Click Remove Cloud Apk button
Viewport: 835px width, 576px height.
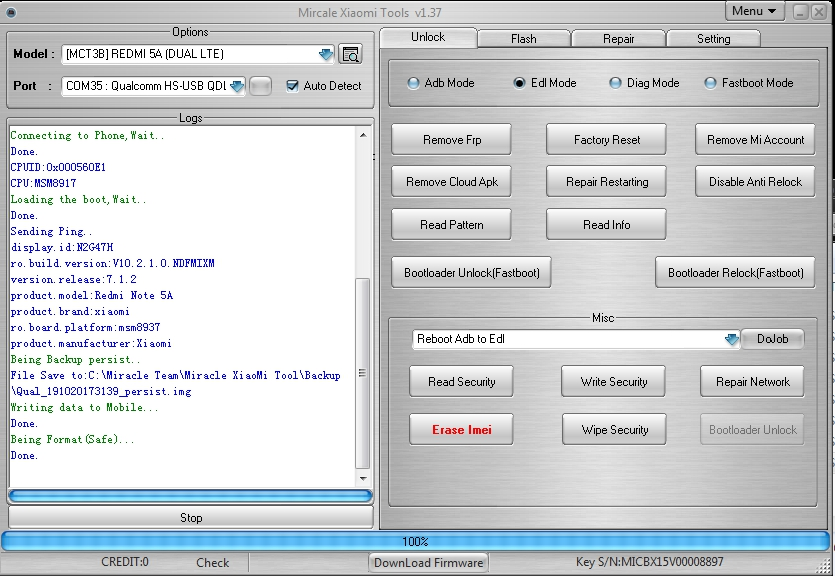point(452,182)
